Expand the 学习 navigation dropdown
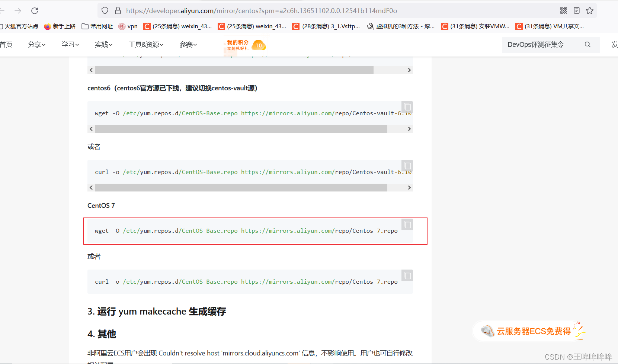Screen dimensions: 618x364 pos(70,45)
